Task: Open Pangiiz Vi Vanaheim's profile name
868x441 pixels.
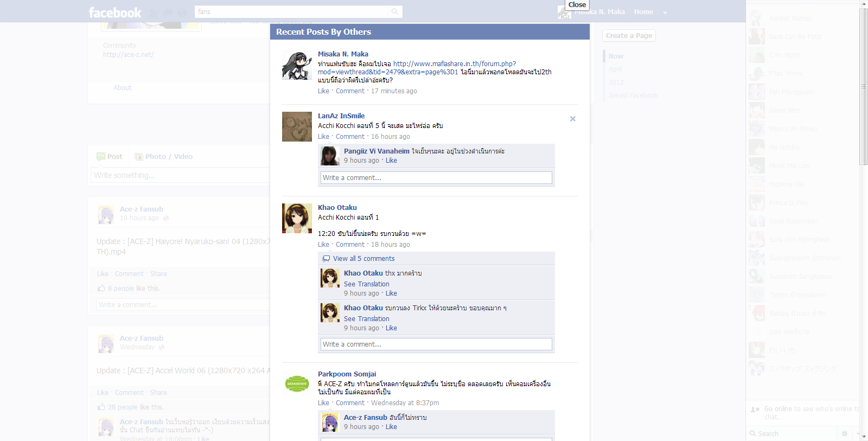Action: [376, 151]
